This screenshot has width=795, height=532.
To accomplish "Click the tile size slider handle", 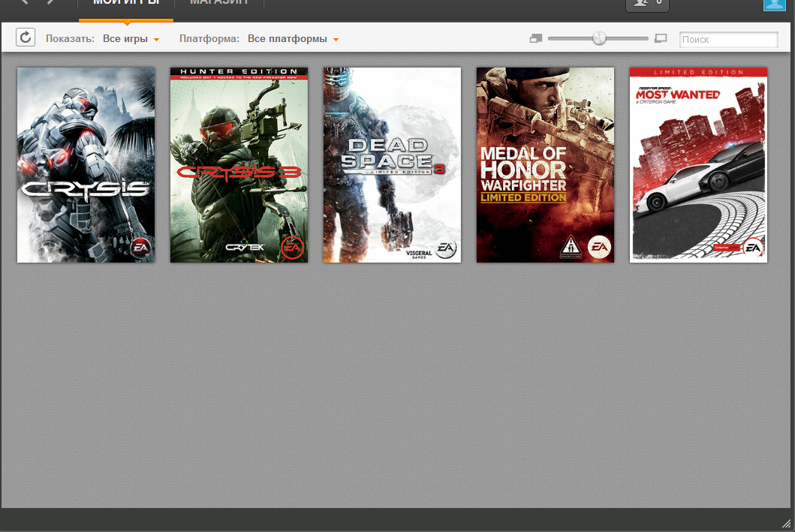I will (x=599, y=38).
